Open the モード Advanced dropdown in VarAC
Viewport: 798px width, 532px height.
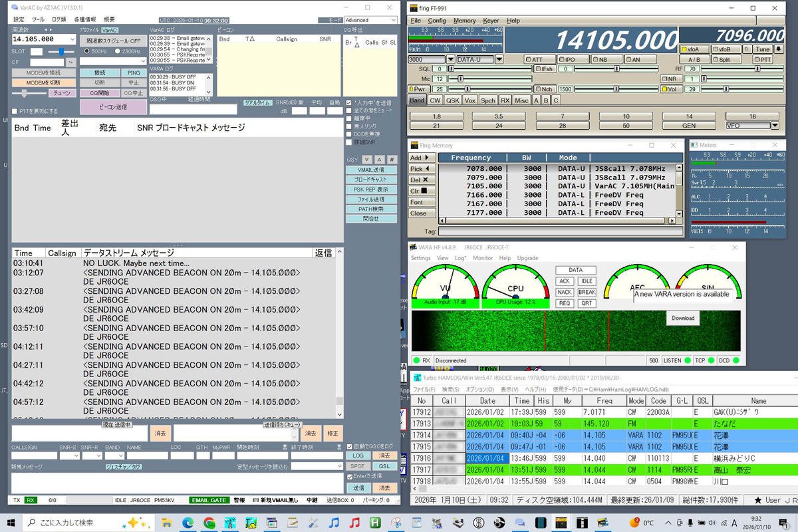(393, 20)
